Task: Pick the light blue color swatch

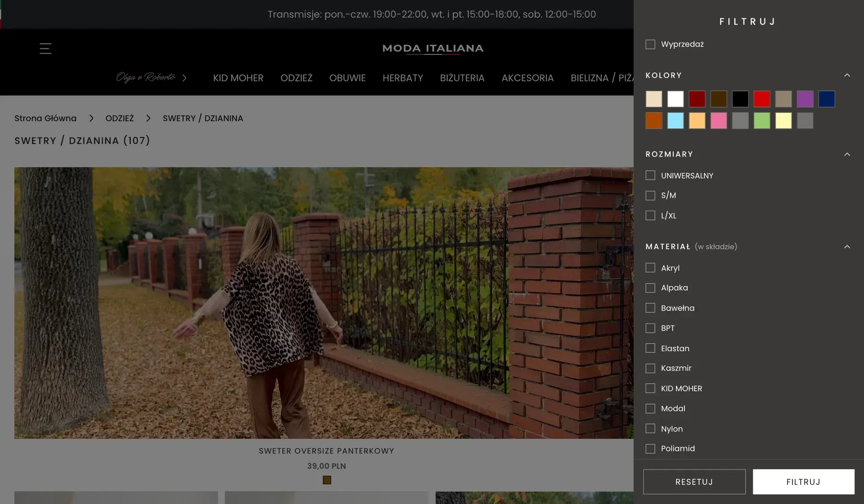Action: 675,121
